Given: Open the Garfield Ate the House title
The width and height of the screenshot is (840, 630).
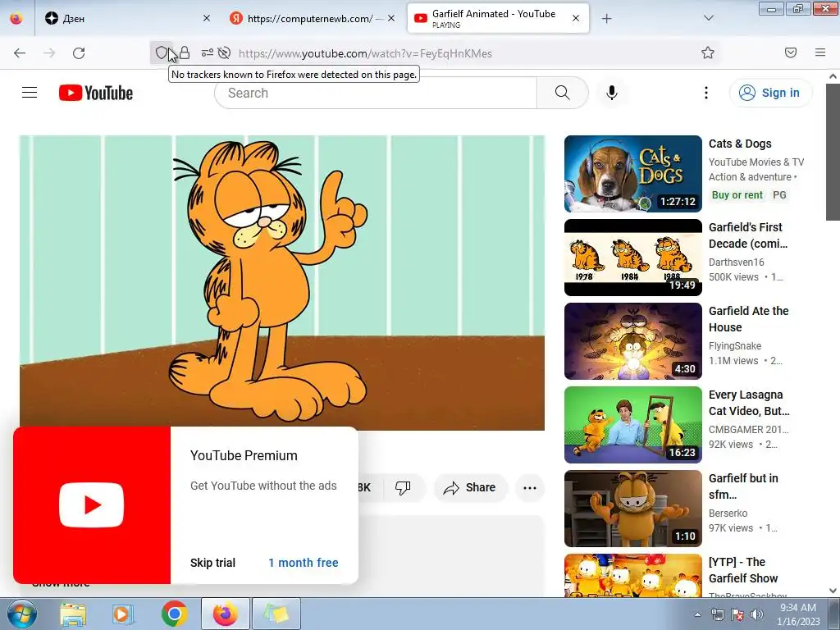Looking at the screenshot, I should click(748, 319).
